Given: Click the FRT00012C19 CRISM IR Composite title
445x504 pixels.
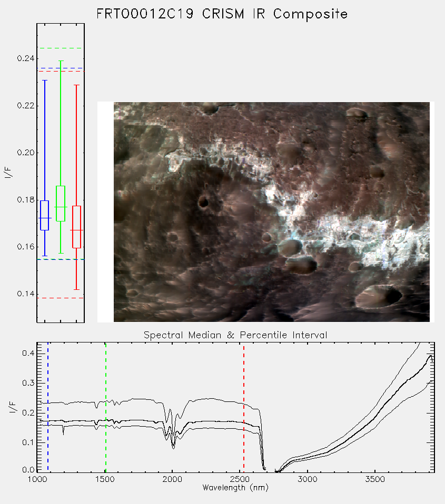Looking at the screenshot, I should [x=222, y=14].
